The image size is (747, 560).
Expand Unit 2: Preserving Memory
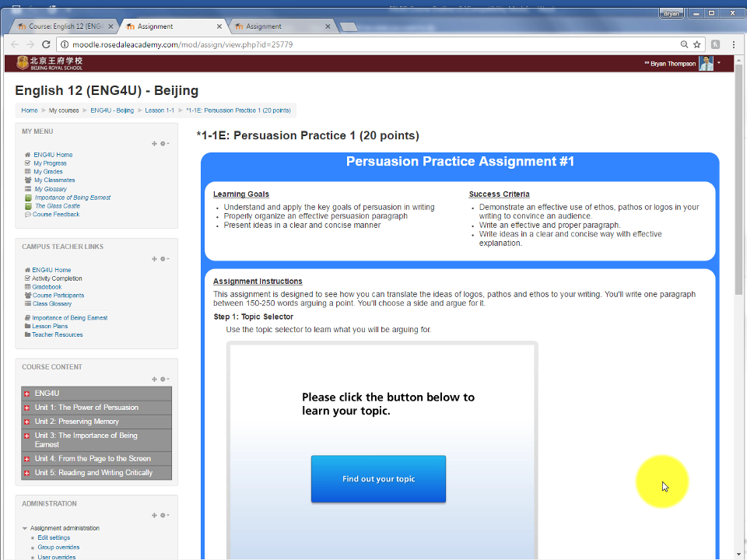26,422
